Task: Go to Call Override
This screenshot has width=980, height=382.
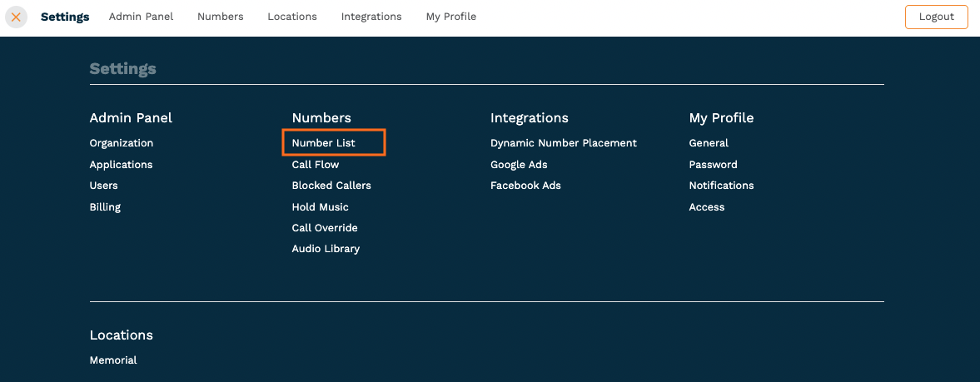Action: (x=325, y=227)
